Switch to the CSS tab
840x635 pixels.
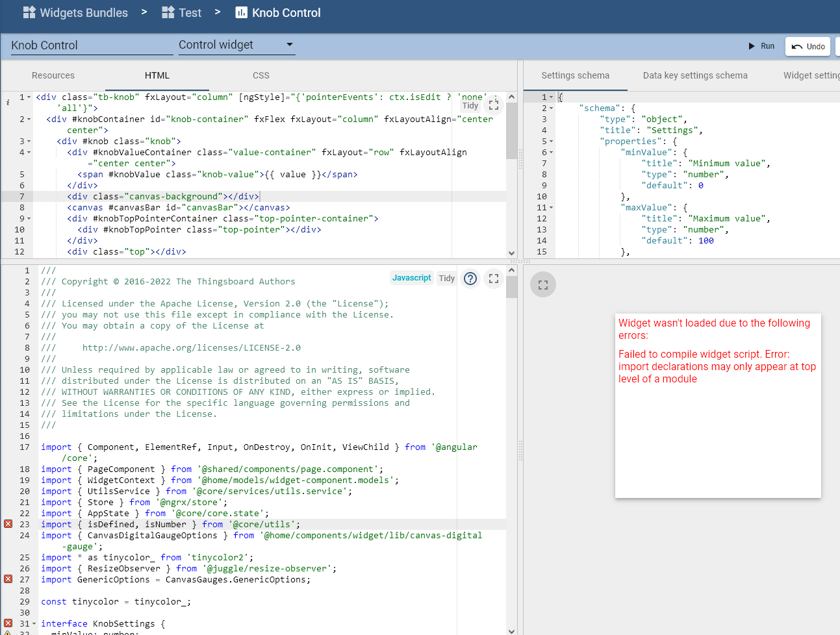[x=261, y=75]
